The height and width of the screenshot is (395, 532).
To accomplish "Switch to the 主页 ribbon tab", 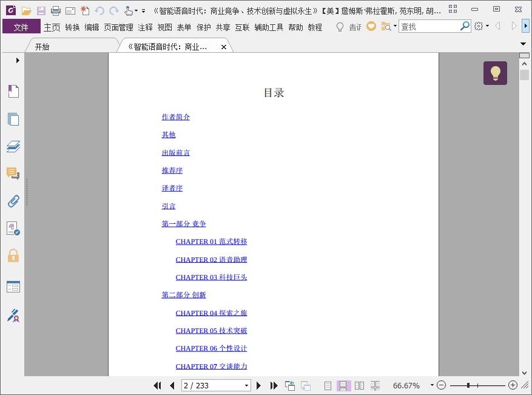I will point(52,27).
